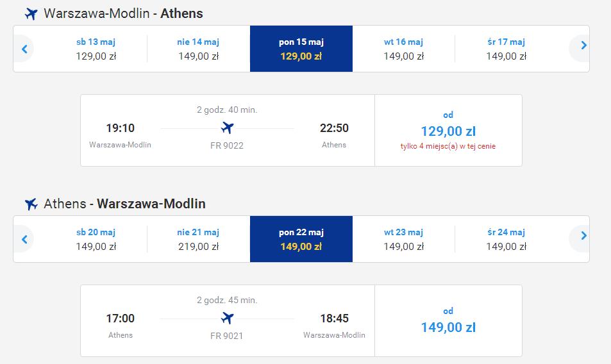Click the plane icon above FR 9021

pos(227,318)
